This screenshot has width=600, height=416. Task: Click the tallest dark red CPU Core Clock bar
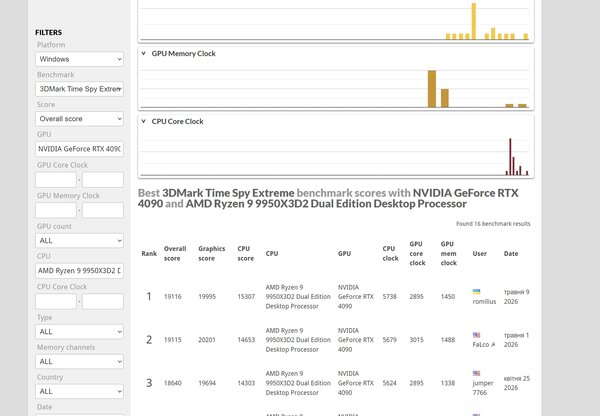pyautogui.click(x=510, y=157)
